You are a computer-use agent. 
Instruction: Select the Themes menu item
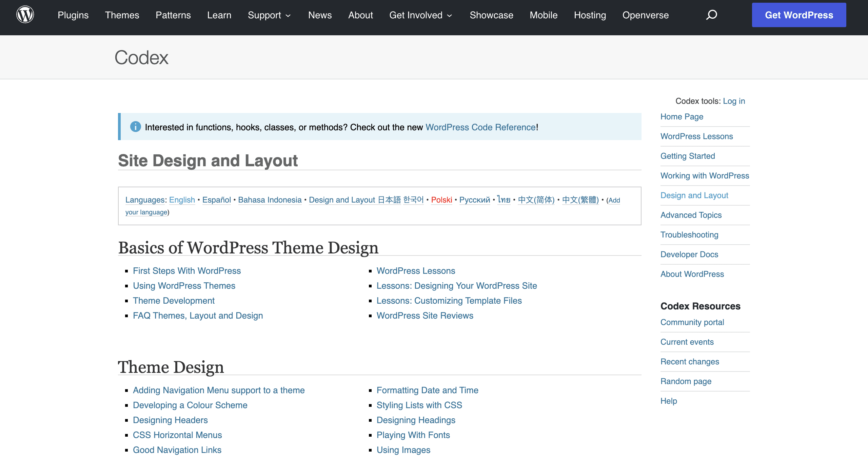122,15
